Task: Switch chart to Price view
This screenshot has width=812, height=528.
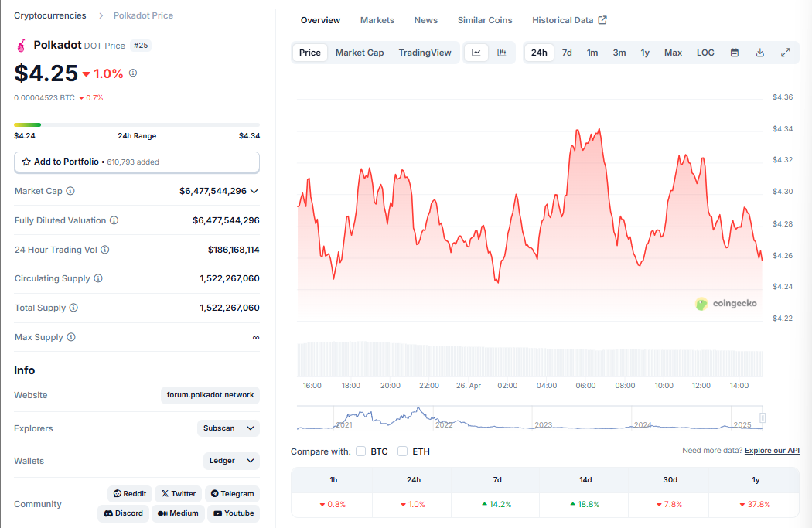Action: 310,53
